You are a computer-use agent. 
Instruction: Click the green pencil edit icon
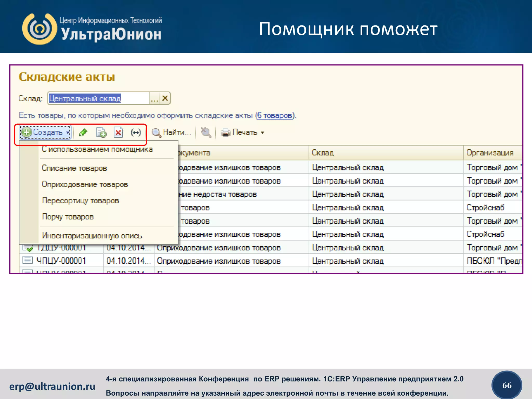coord(83,132)
